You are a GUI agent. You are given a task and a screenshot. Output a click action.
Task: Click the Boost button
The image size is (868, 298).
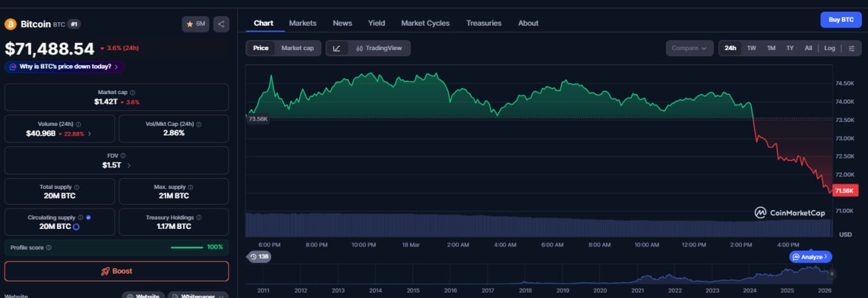click(117, 271)
